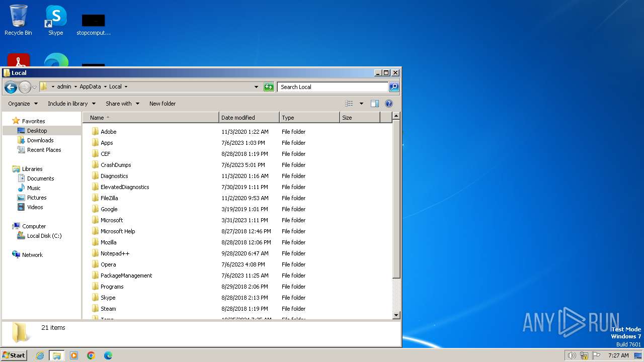Select the FileZilla folder icon
This screenshot has height=362, width=644.
click(95, 198)
